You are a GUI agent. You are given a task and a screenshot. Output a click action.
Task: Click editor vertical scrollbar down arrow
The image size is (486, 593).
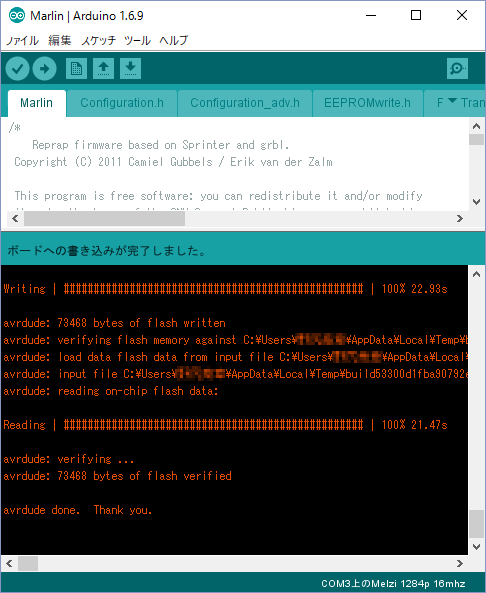(x=477, y=202)
